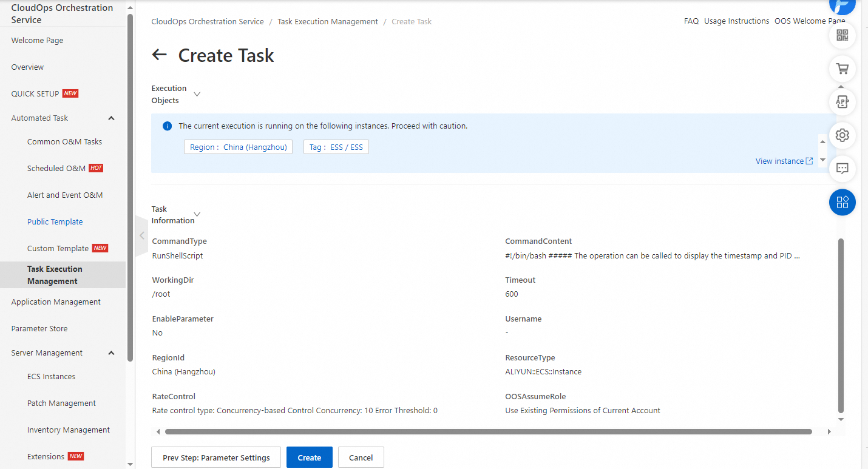Screen dimensions: 868x469
Task: Open Custom Template
Action: click(x=58, y=249)
